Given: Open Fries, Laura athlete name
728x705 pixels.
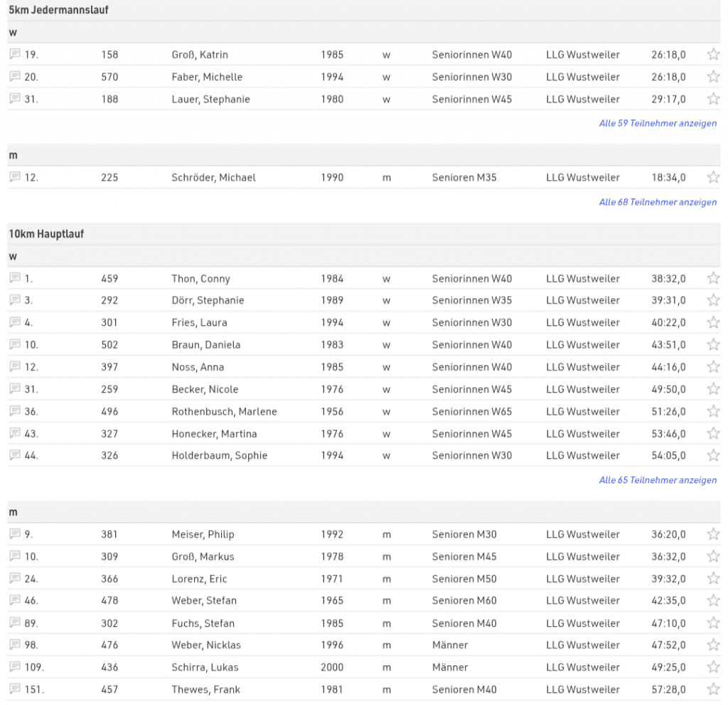Looking at the screenshot, I should pos(199,322).
